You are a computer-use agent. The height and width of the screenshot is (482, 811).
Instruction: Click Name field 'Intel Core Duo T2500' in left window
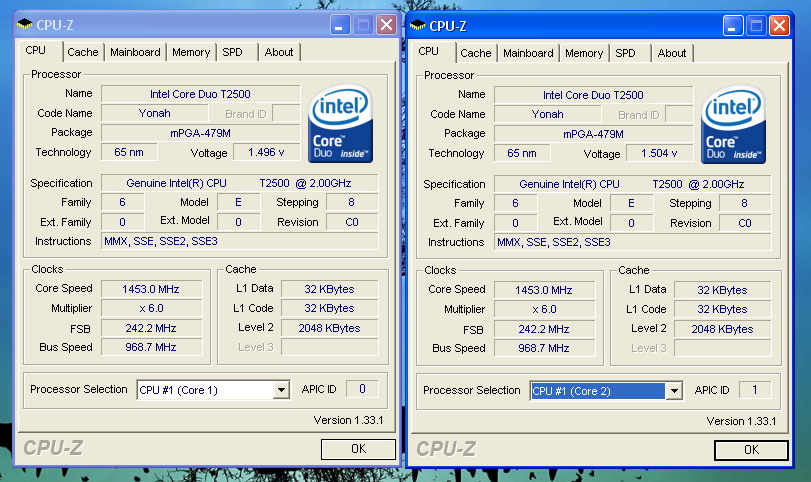200,94
